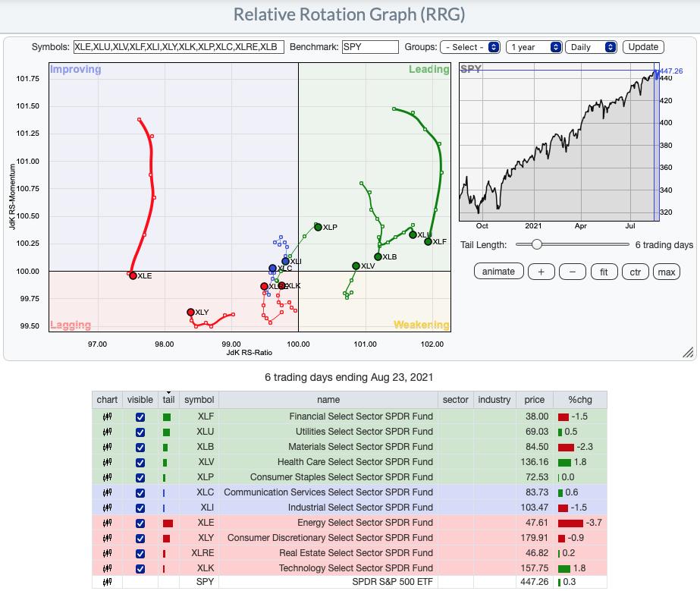Toggle visibility checkbox for XLE
The height and width of the screenshot is (591, 700).
[140, 523]
